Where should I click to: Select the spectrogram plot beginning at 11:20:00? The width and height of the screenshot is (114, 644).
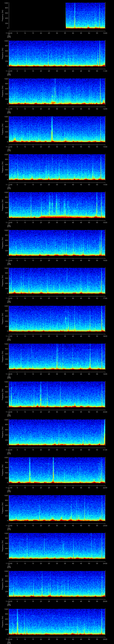(57, 432)
